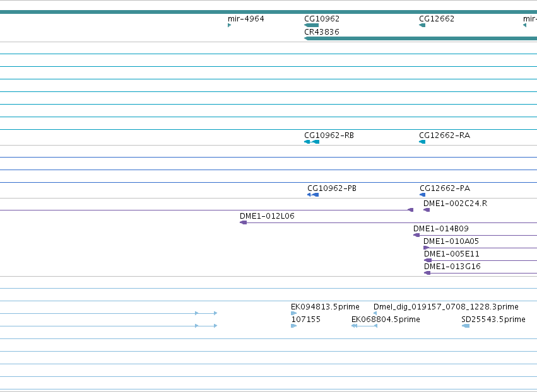Open the CG12662-RA label
The image size is (537, 392).
(x=444, y=135)
